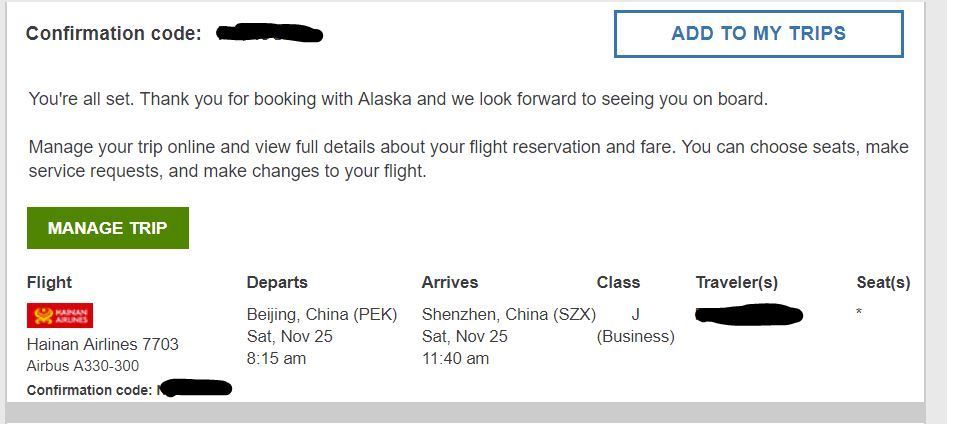Image resolution: width=954 pixels, height=424 pixels.
Task: Click the Traveler(s) column header
Action: 737,282
